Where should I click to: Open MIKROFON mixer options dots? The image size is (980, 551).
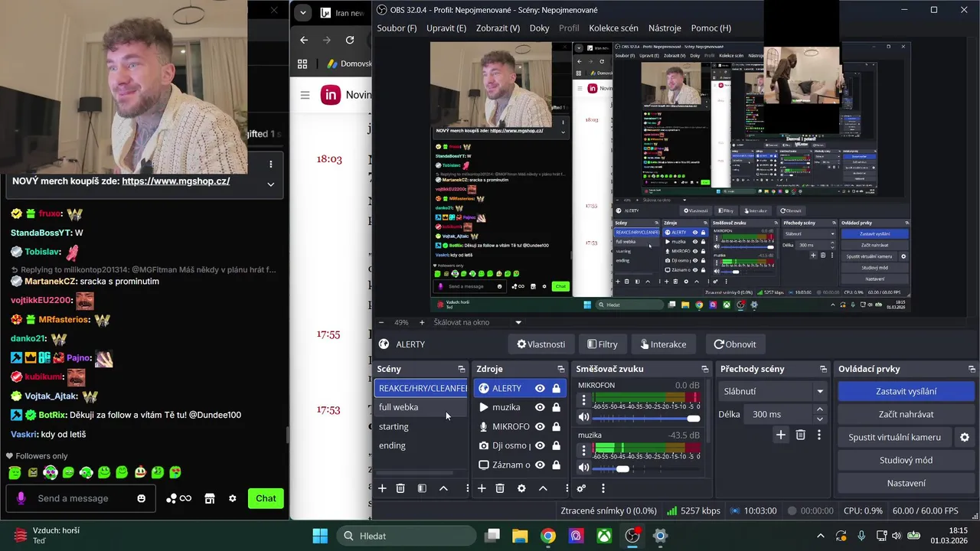click(584, 399)
